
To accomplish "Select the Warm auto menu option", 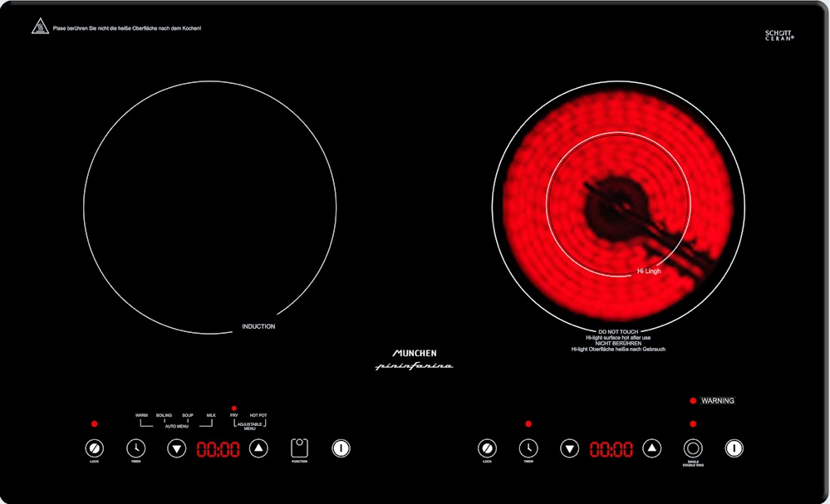I will point(141,415).
